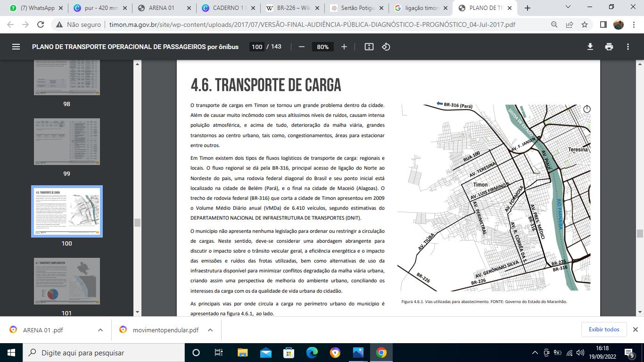The image size is (644, 362).
Task: Open the Mail app on taskbar
Action: coord(265,353)
